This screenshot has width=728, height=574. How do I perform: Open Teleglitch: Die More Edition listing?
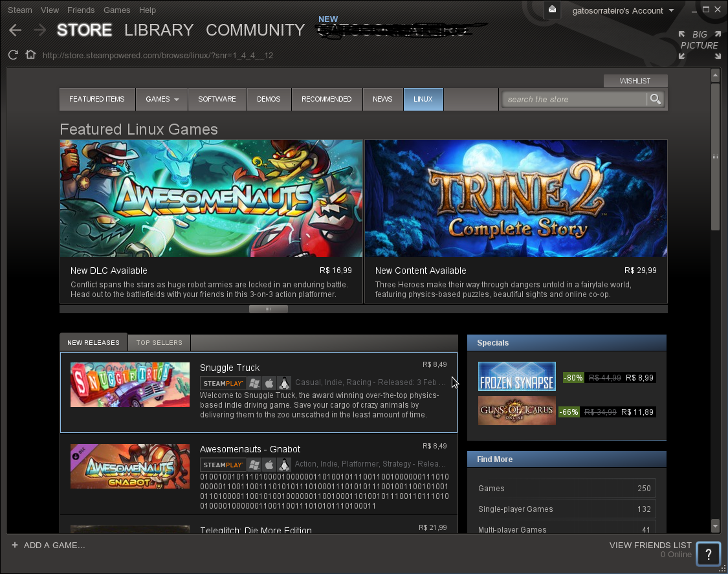256,529
